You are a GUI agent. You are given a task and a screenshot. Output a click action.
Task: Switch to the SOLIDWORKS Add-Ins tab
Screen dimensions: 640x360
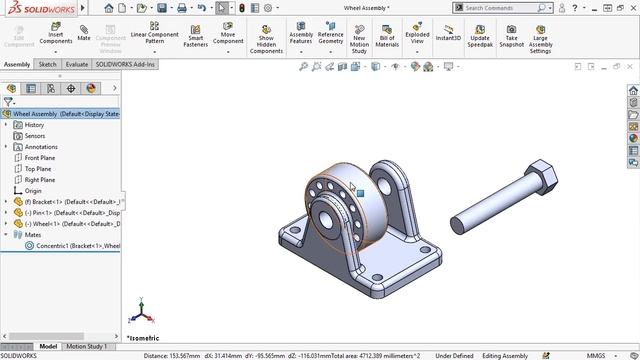[125, 64]
